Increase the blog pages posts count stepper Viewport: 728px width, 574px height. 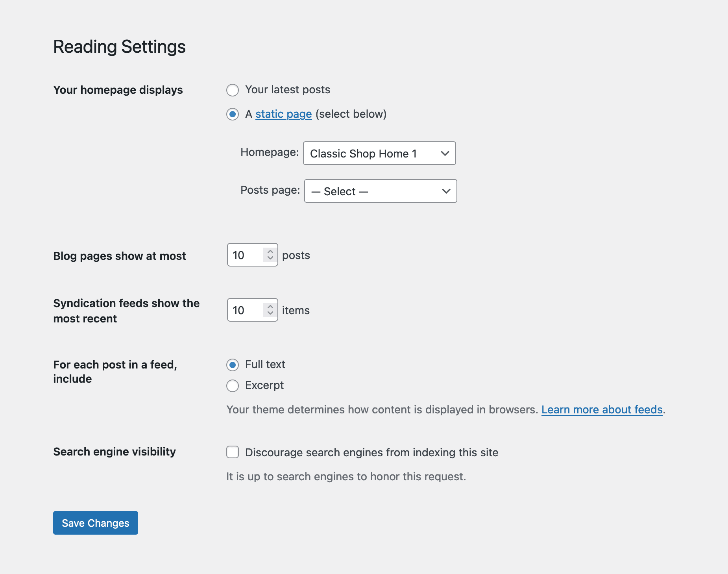(270, 251)
